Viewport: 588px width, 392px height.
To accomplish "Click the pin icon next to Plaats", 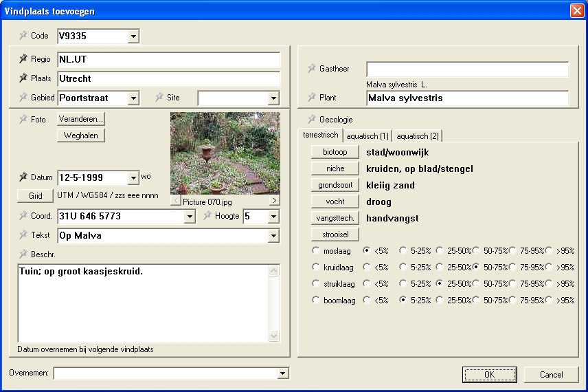I will (23, 78).
